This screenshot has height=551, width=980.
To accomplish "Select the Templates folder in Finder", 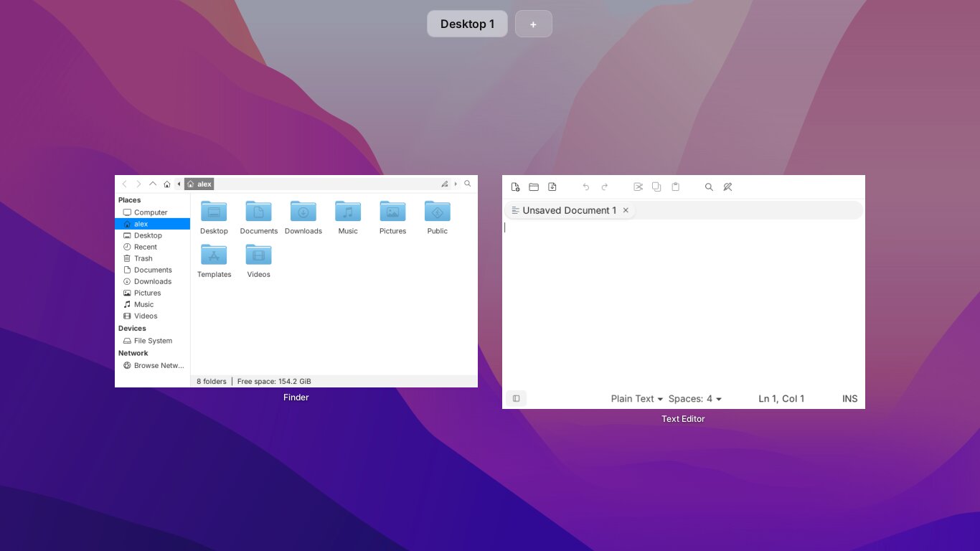I will click(x=214, y=261).
